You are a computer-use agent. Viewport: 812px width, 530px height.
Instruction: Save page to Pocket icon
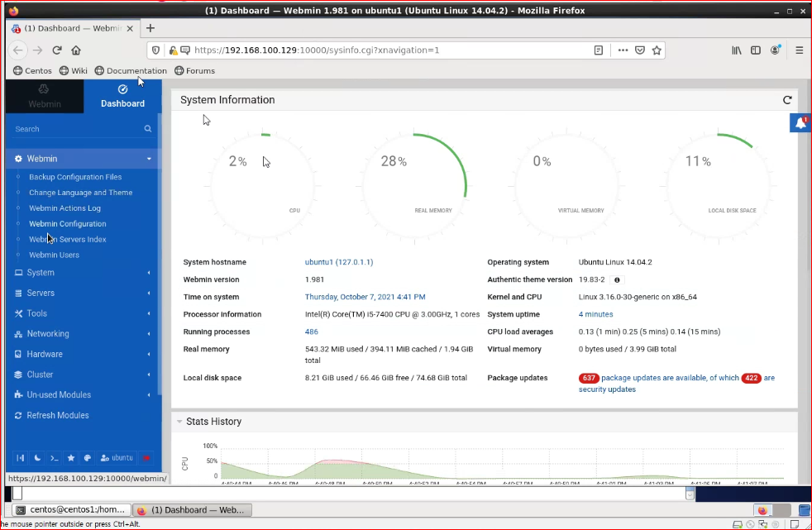[x=640, y=50]
